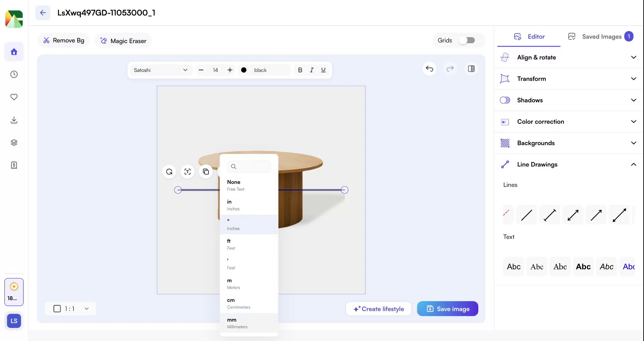Select the Remove Bg tool
The height and width of the screenshot is (341, 644).
[63, 40]
